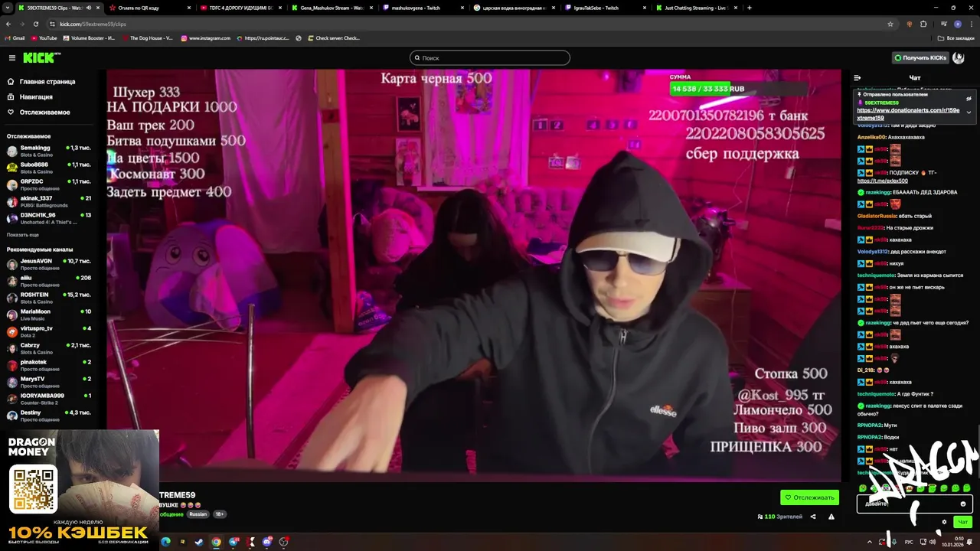Click the report warning triangle icon
This screenshot has width=980, height=551.
click(831, 517)
